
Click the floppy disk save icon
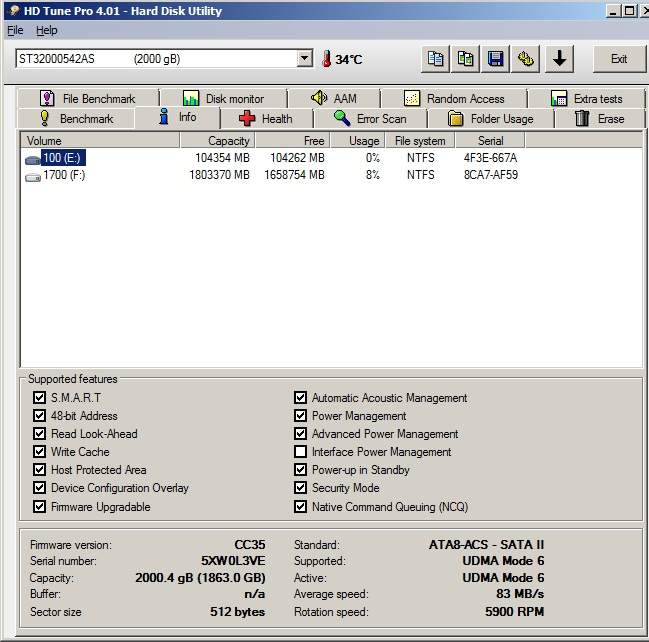[x=495, y=59]
